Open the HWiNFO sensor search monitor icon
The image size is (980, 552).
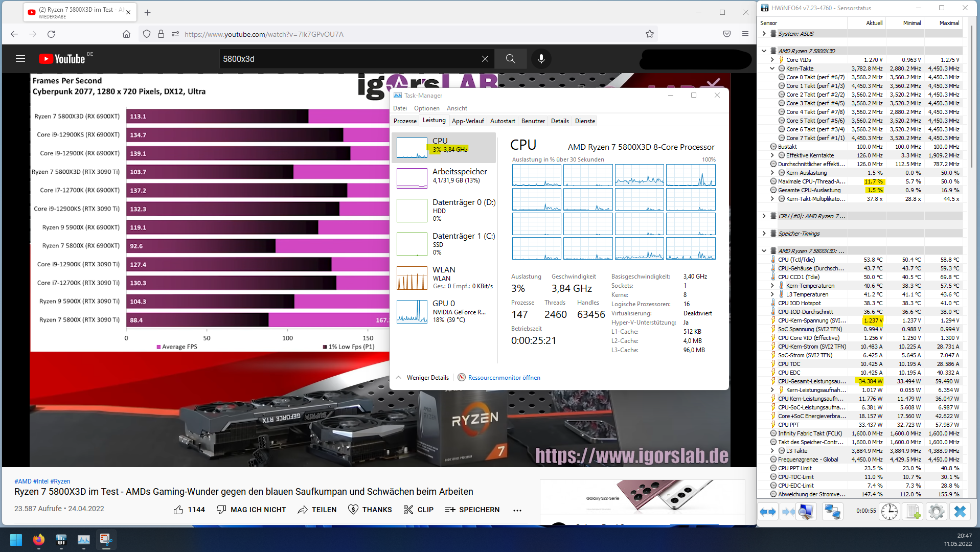806,512
